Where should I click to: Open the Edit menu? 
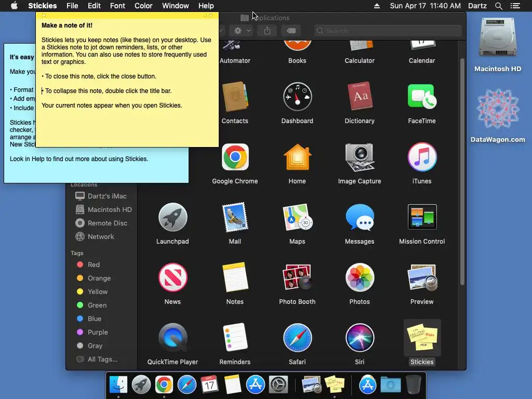coord(94,6)
